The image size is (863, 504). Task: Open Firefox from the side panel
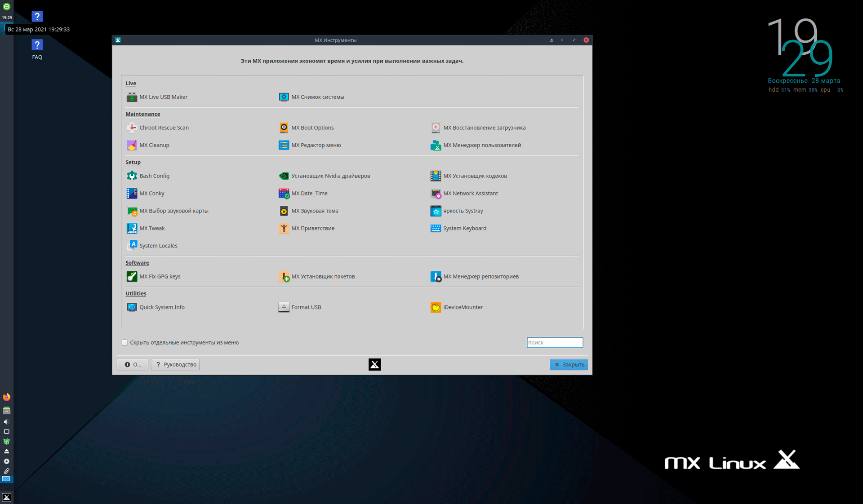click(6, 397)
